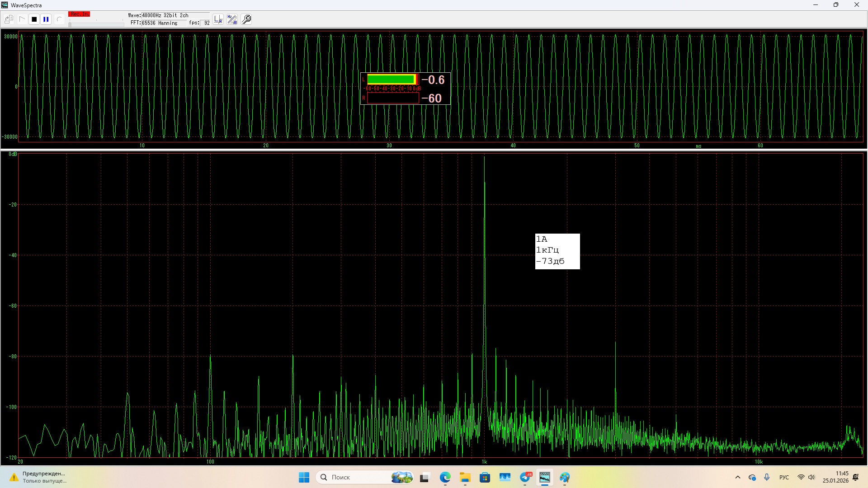Open the clock and date 11:45 panel

click(835, 477)
